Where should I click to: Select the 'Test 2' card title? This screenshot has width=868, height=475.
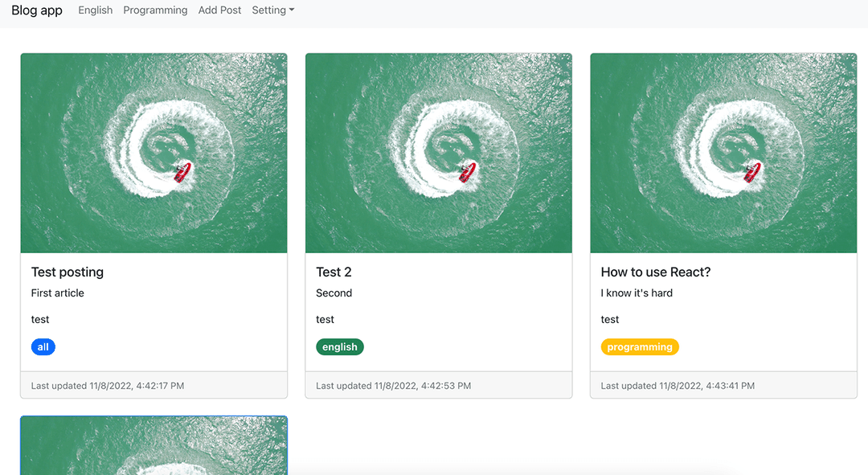(334, 272)
